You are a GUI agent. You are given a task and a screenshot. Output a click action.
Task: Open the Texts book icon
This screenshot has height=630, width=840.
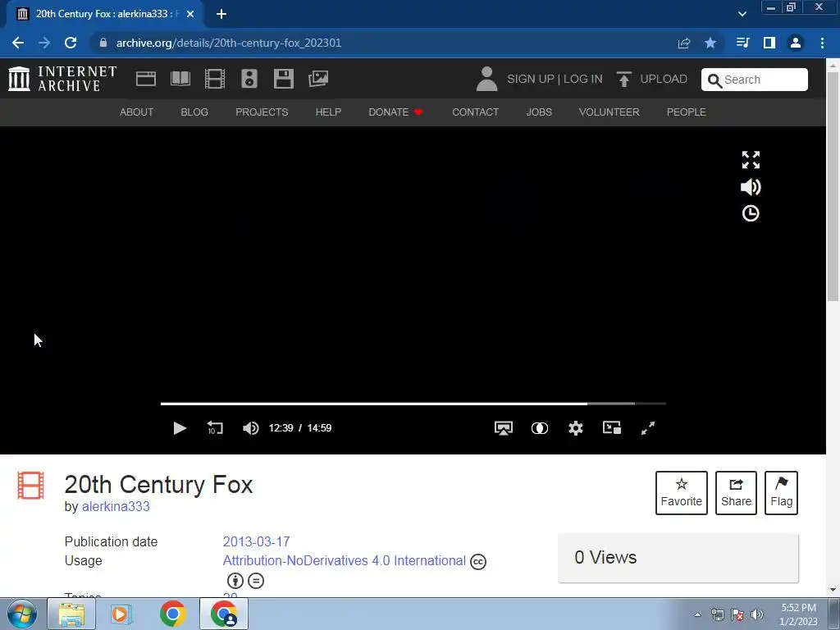point(180,79)
